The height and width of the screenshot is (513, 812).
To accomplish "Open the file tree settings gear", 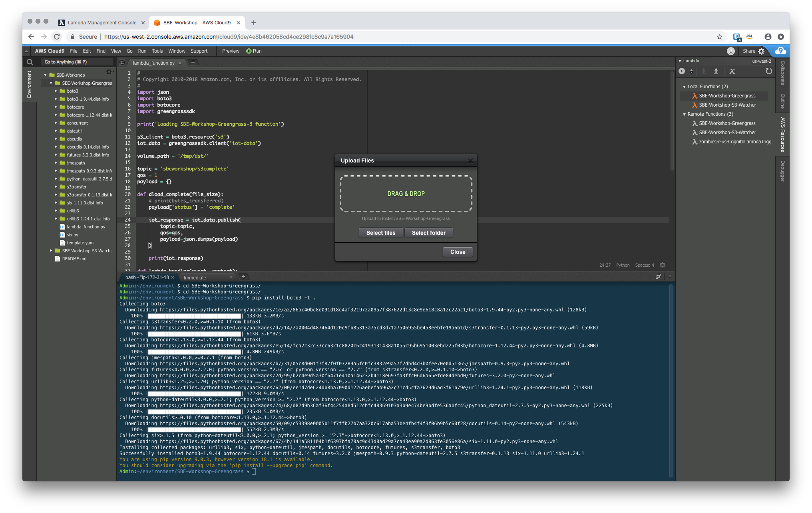I will [109, 71].
